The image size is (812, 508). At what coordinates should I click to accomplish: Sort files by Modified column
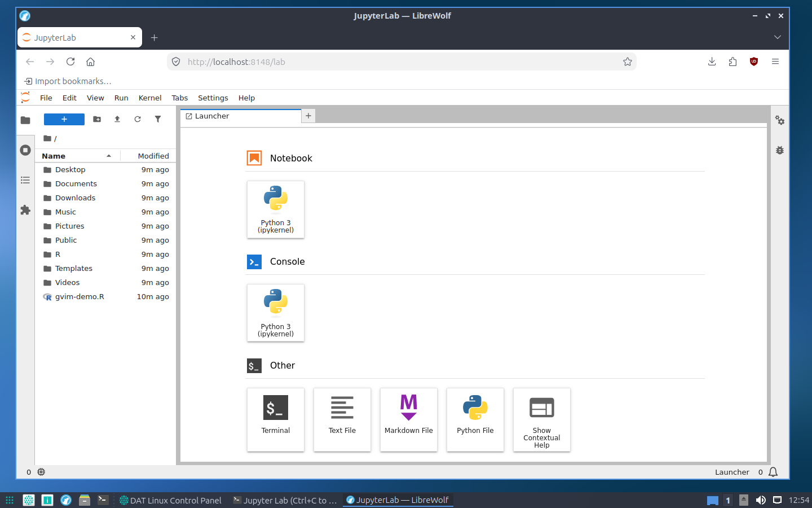(149, 156)
